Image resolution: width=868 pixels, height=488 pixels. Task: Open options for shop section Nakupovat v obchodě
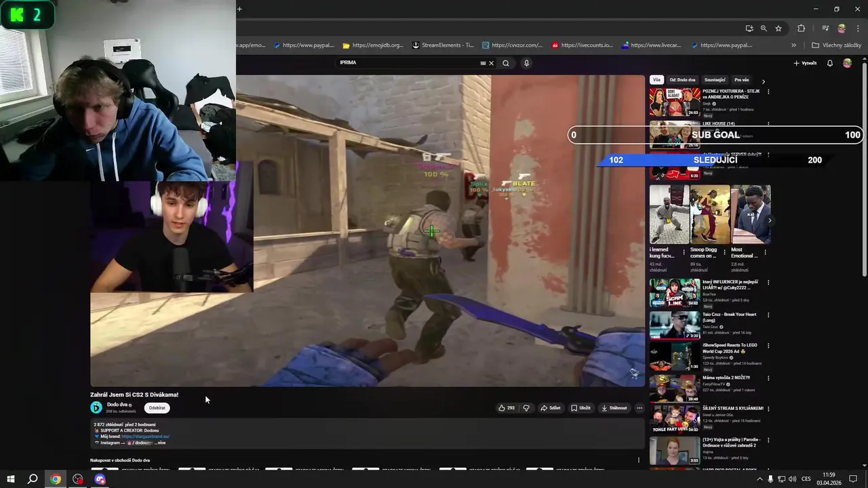coord(638,460)
